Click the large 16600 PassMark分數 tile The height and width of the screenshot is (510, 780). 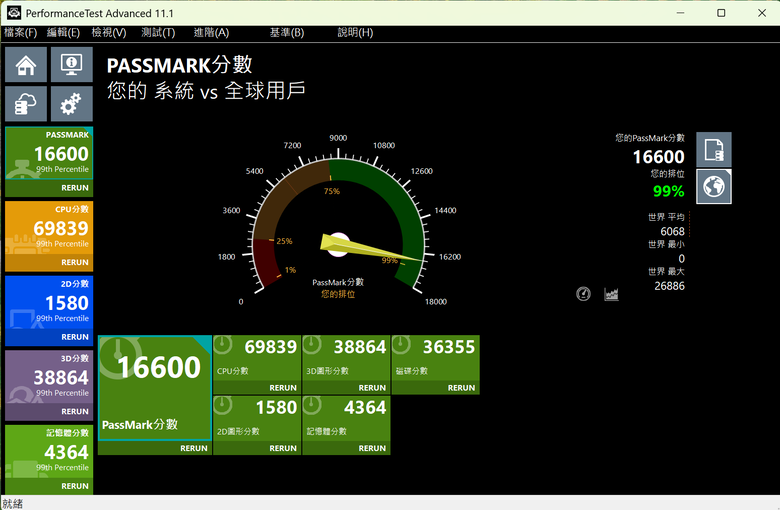pyautogui.click(x=155, y=388)
